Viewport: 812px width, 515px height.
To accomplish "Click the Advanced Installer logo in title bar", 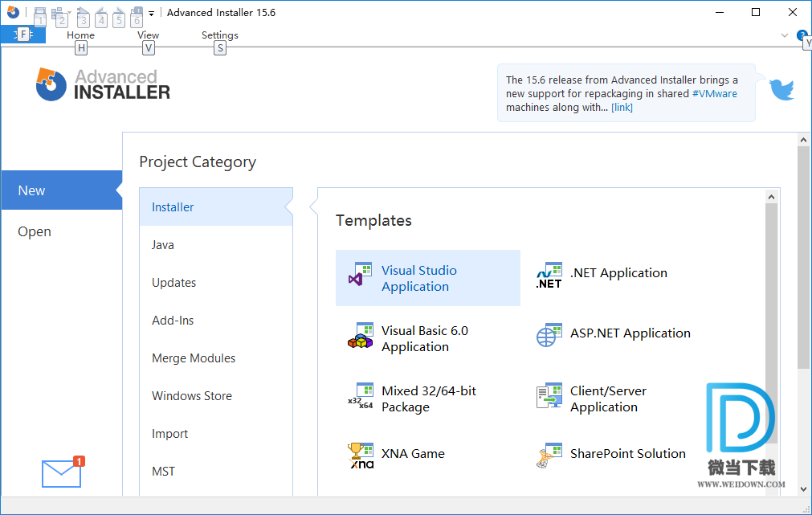I will tap(13, 12).
